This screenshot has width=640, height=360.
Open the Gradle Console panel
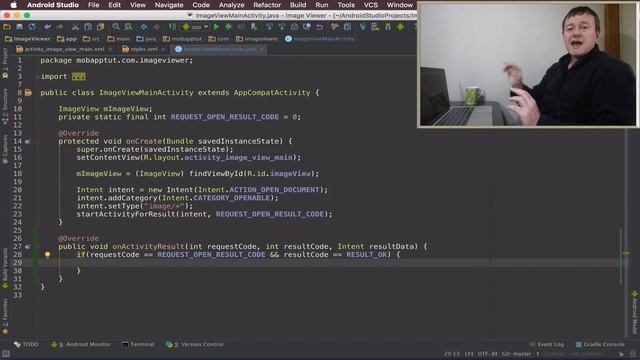click(x=600, y=344)
